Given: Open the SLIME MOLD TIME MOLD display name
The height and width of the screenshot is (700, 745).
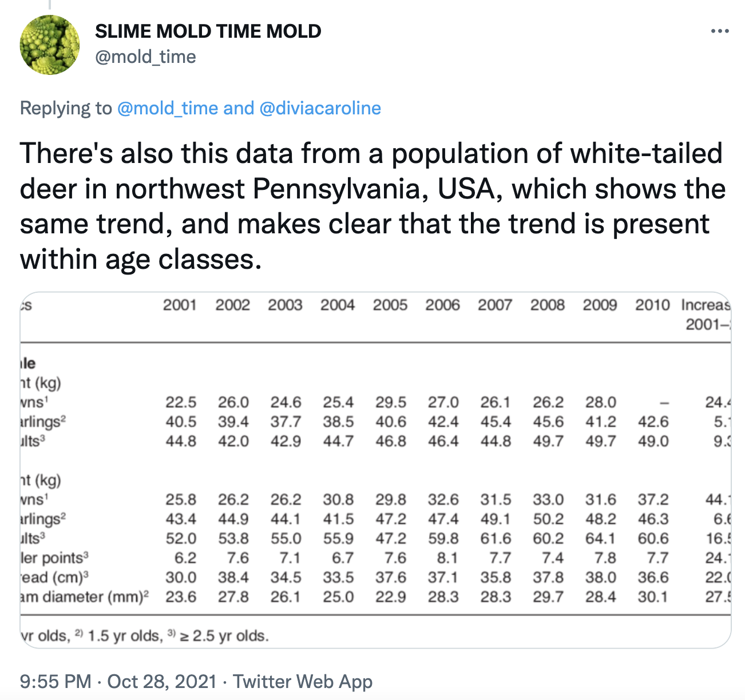Looking at the screenshot, I should click(208, 31).
